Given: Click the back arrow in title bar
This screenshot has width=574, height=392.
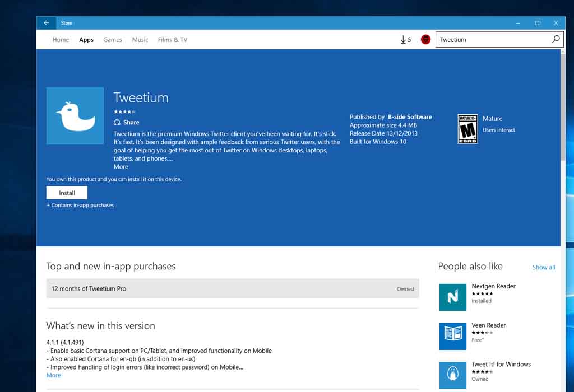Looking at the screenshot, I should click(x=46, y=23).
